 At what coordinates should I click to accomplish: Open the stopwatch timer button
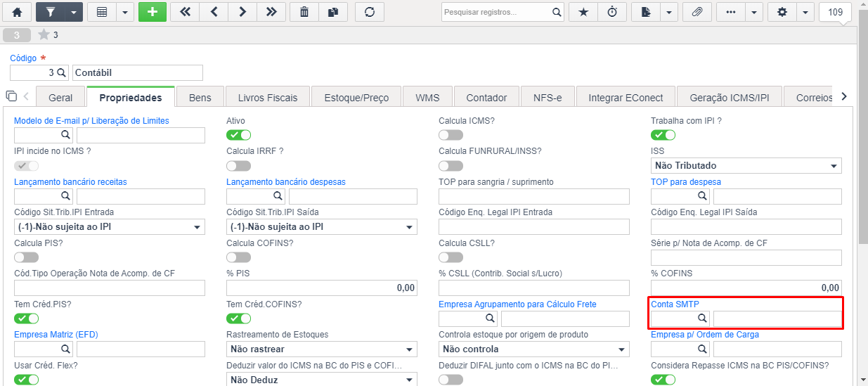click(612, 12)
